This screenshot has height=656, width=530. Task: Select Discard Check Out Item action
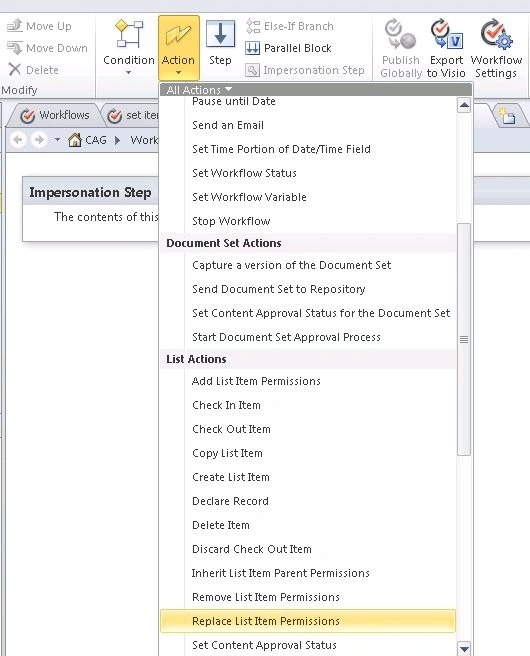[x=252, y=549]
